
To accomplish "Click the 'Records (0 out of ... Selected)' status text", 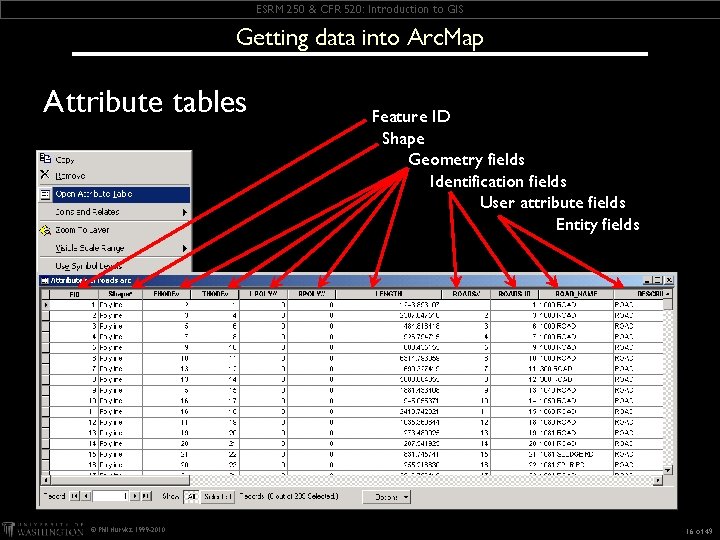I will [x=289, y=496].
